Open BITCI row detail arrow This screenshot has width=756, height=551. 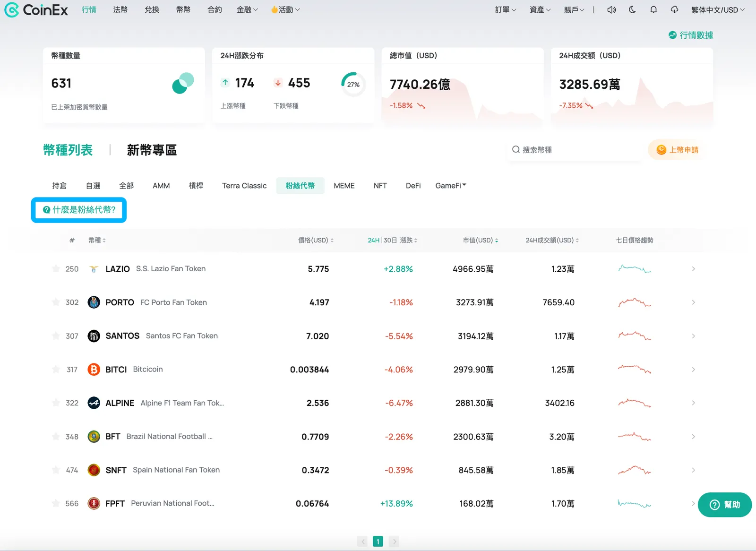(693, 370)
